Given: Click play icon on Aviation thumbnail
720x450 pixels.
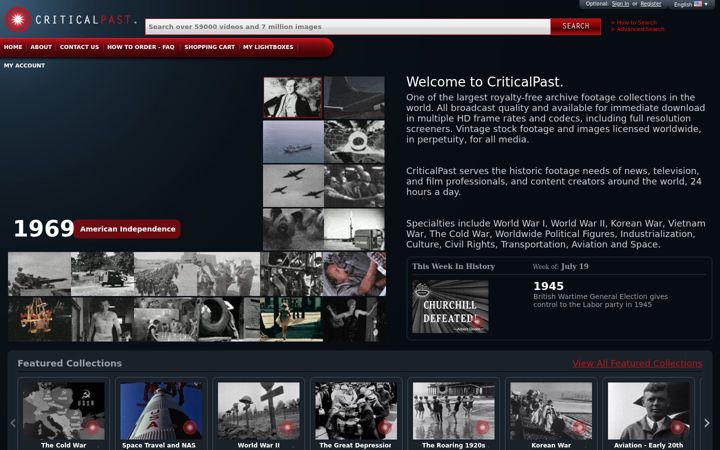Looking at the screenshot, I should click(x=677, y=428).
